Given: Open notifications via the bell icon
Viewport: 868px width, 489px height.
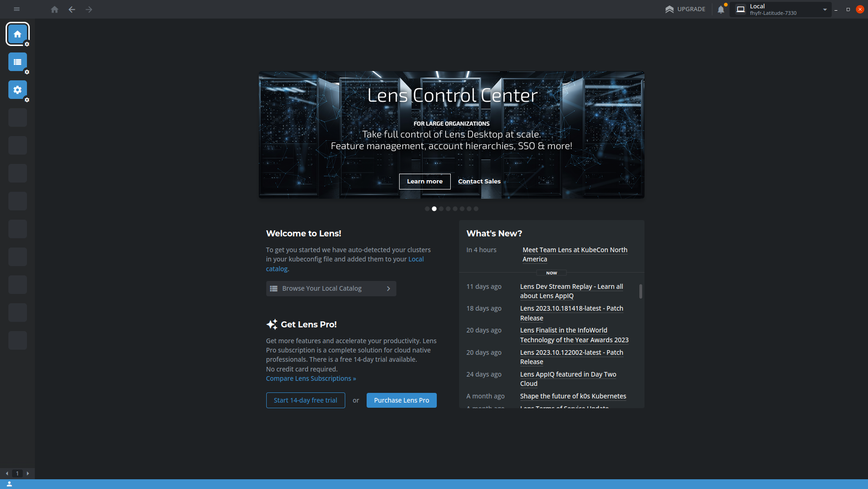Looking at the screenshot, I should coord(721,9).
